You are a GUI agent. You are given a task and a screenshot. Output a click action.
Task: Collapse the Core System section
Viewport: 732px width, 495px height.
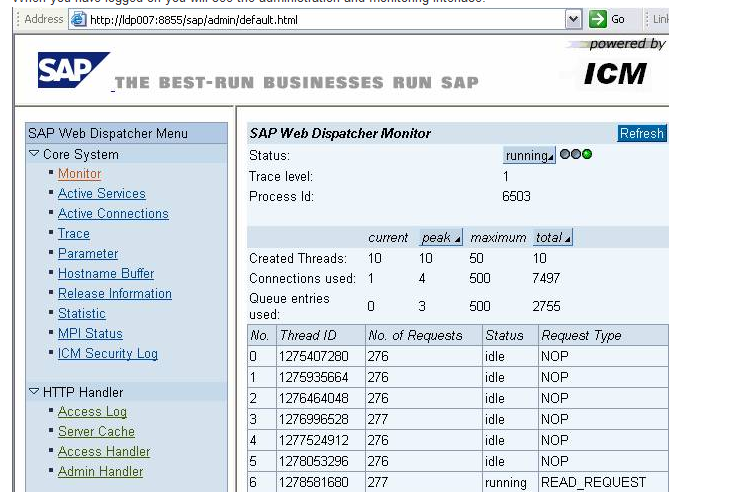tap(34, 154)
